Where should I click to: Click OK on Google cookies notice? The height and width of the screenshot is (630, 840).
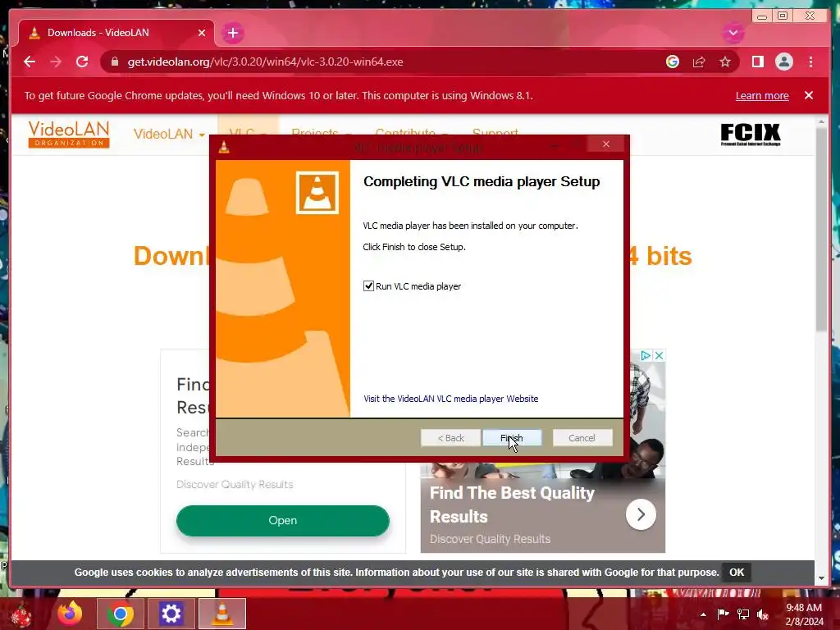tap(737, 572)
